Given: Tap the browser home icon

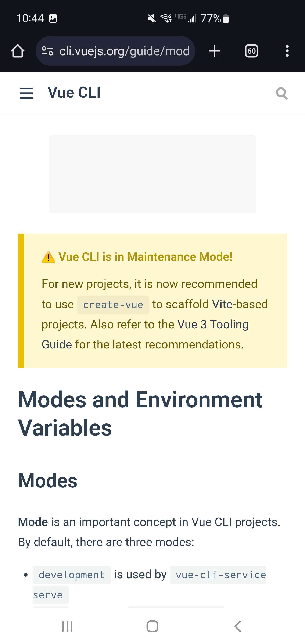Looking at the screenshot, I should 18,51.
